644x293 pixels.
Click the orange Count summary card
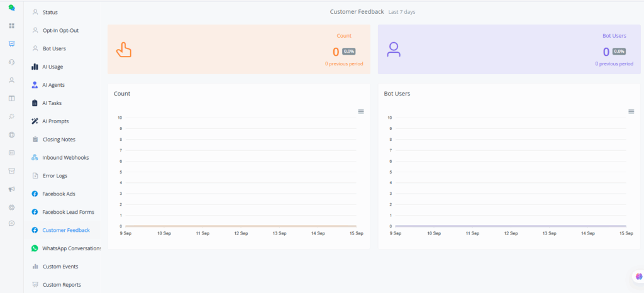click(x=238, y=50)
